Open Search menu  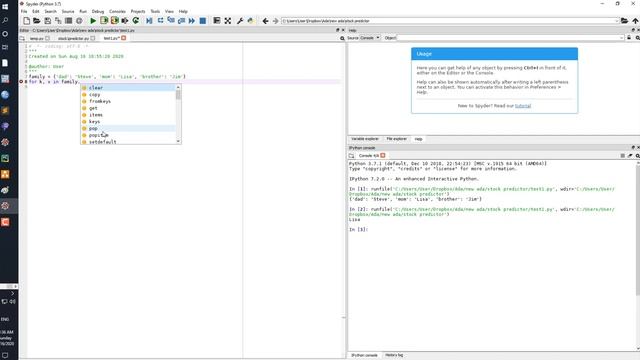(51, 11)
